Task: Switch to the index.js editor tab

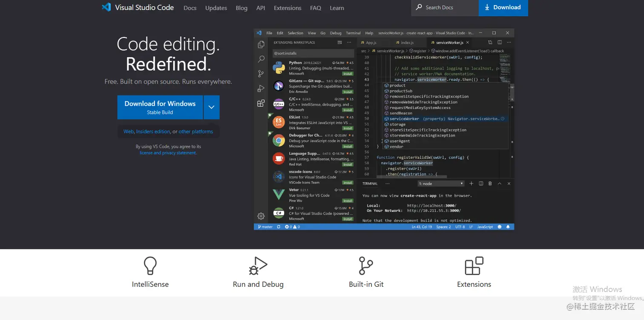Action: [x=407, y=43]
